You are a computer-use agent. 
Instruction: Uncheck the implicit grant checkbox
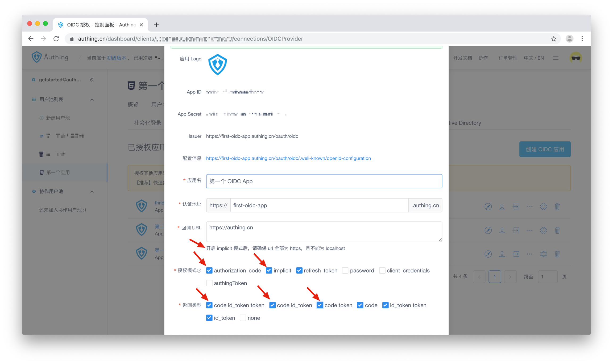click(x=269, y=271)
